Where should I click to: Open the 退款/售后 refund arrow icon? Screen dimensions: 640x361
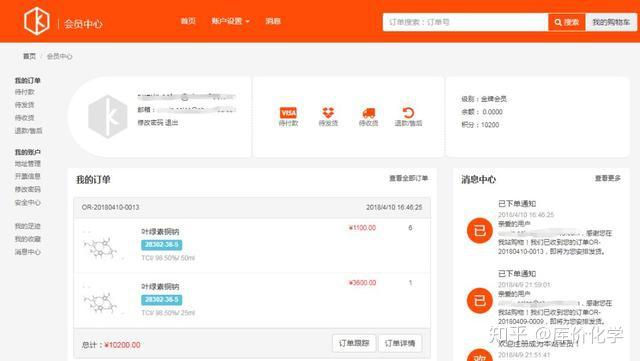pos(408,112)
